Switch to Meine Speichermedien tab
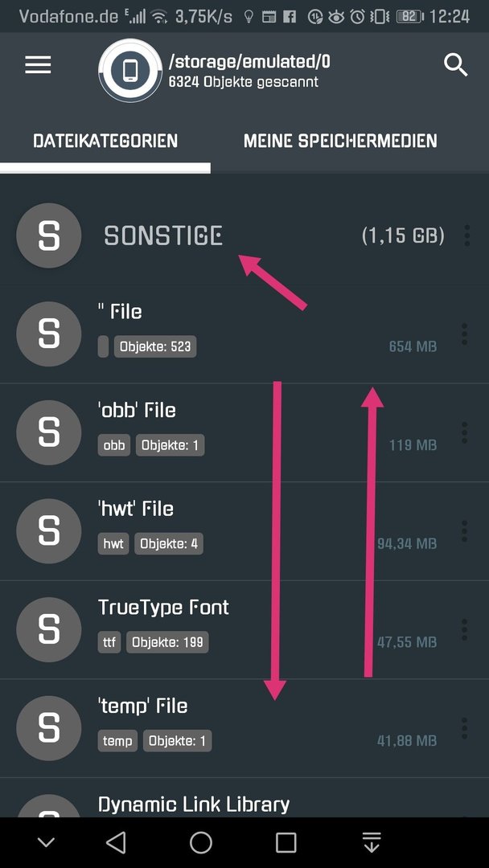The image size is (489, 868). 340,141
